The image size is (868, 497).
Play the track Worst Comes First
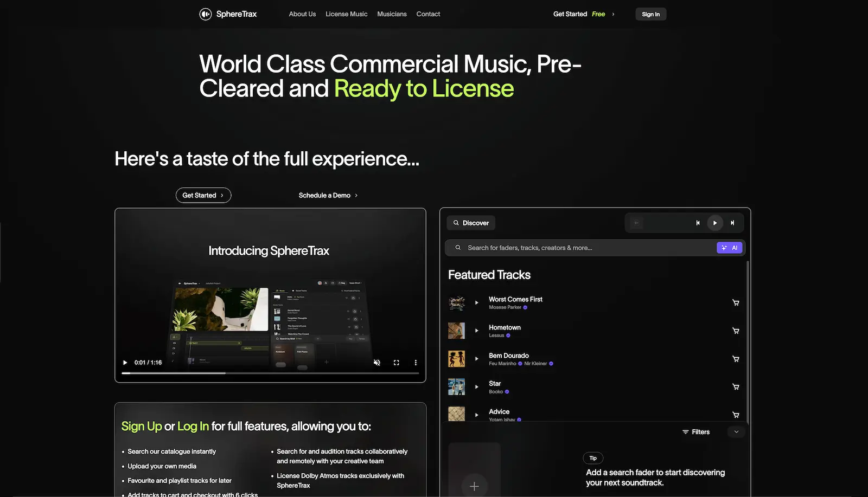coord(477,302)
